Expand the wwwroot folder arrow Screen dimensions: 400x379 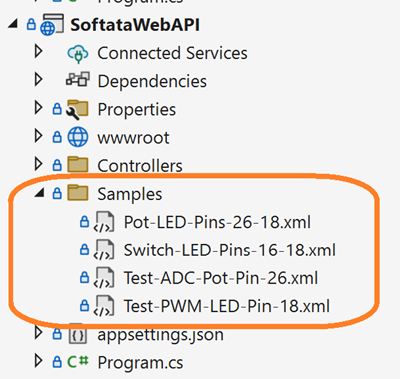pyautogui.click(x=39, y=136)
